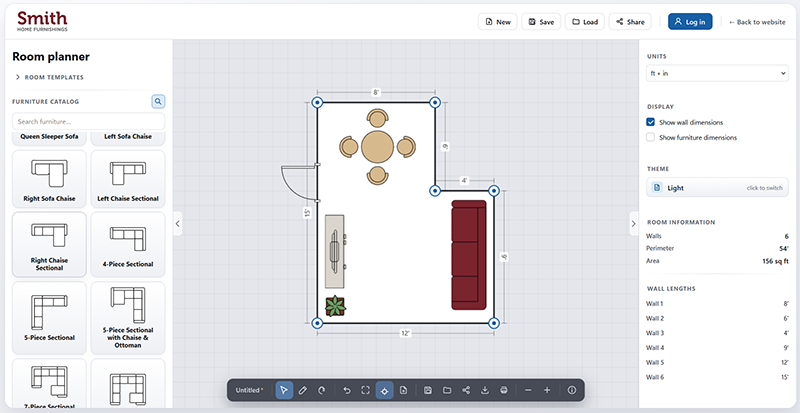
Task: Click the folder open icon in bottom toolbar
Action: coord(447,390)
